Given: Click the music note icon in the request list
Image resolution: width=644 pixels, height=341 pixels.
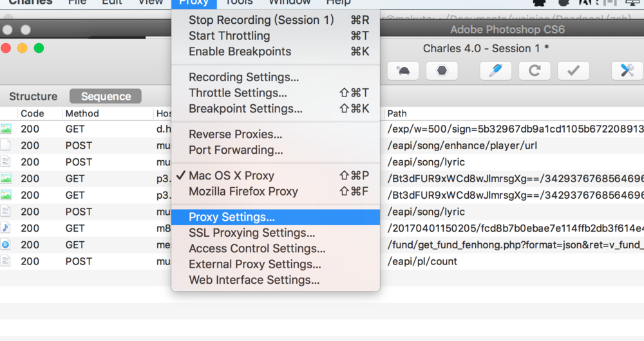Looking at the screenshot, I should 6,228.
